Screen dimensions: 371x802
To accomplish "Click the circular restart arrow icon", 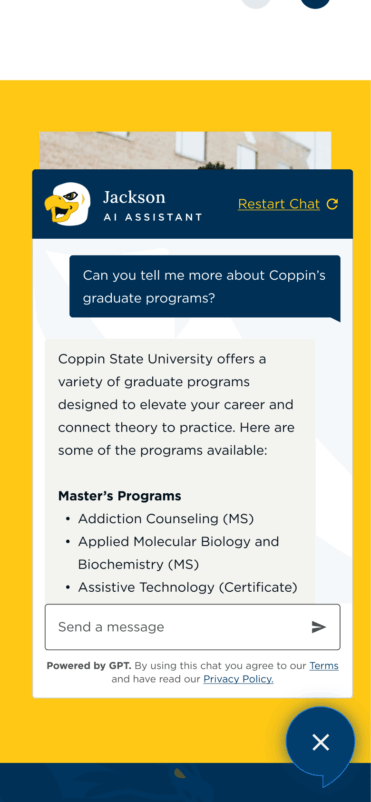I will pyautogui.click(x=333, y=204).
